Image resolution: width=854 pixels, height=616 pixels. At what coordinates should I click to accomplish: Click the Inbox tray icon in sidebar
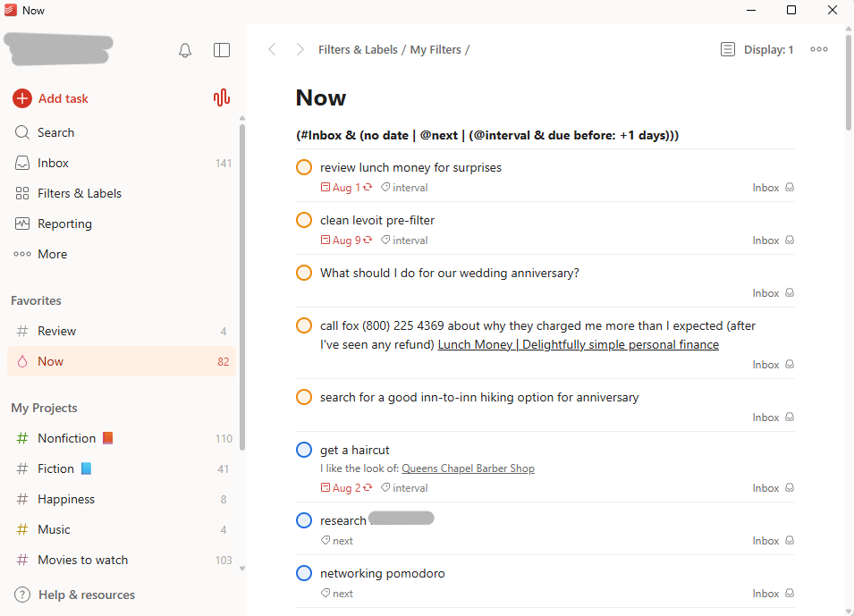(22, 163)
